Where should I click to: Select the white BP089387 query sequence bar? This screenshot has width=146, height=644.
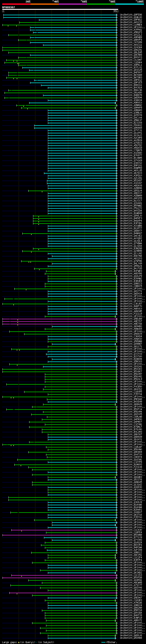[x=60, y=9]
